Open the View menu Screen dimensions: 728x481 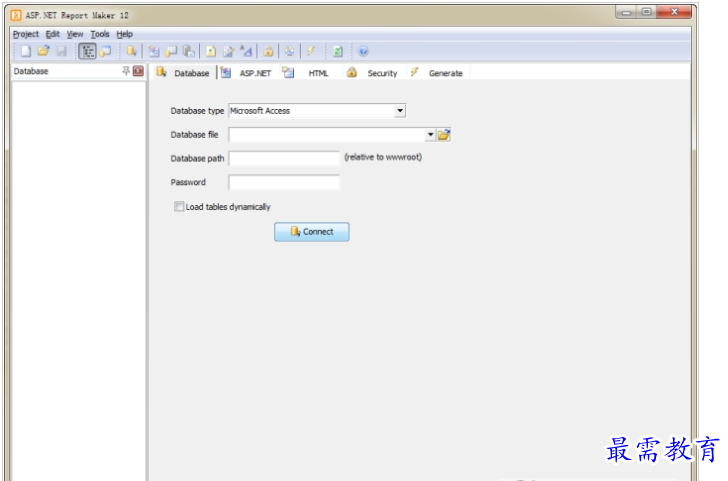tap(75, 34)
